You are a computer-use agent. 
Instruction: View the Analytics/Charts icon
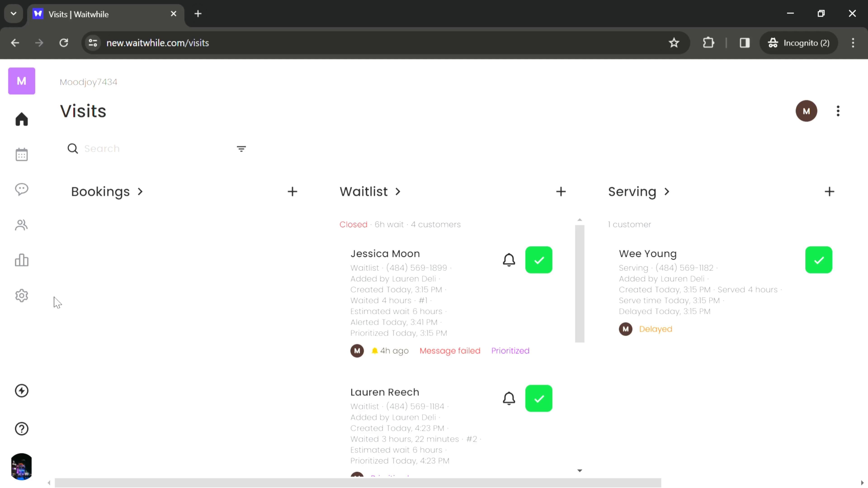[x=21, y=261]
